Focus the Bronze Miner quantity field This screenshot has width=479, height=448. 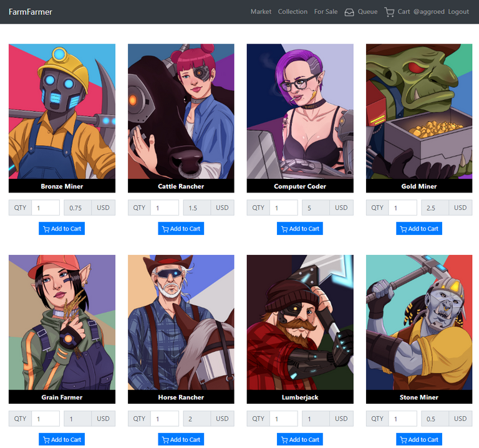click(x=46, y=208)
